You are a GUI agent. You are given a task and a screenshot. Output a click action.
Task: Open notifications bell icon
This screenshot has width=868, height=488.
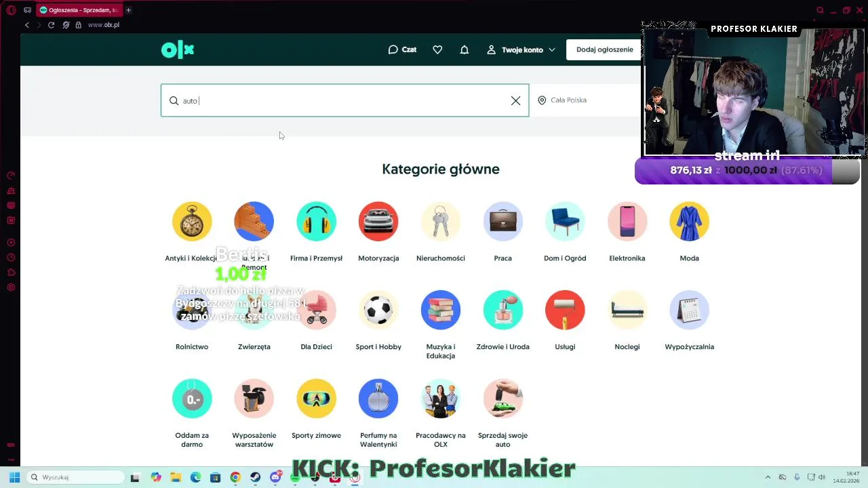tap(465, 49)
